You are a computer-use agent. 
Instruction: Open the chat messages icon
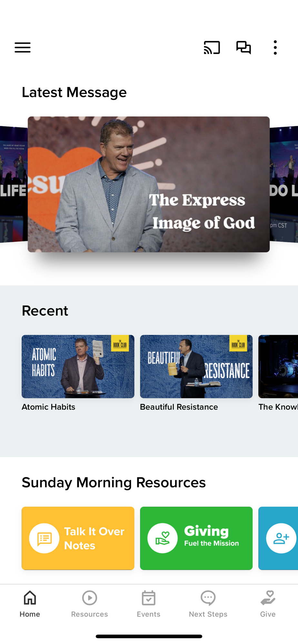[243, 48]
